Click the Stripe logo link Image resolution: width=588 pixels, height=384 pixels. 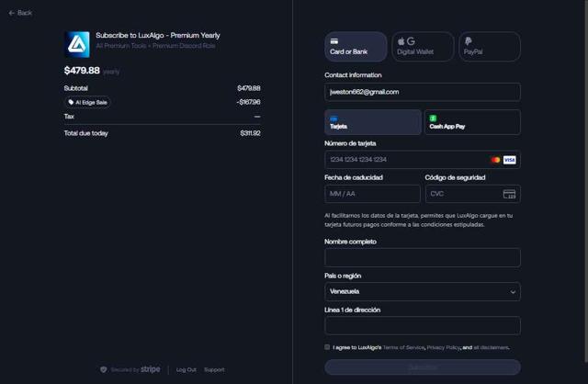tap(151, 369)
